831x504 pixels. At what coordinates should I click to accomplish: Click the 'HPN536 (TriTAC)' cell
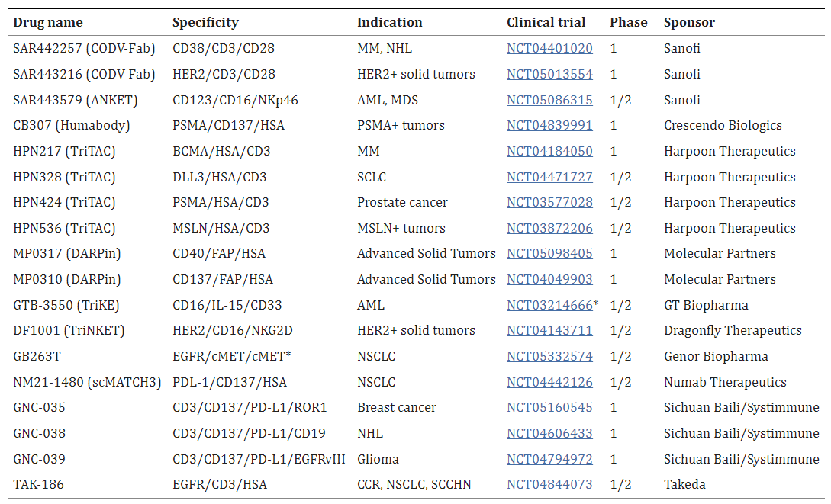pyautogui.click(x=64, y=228)
